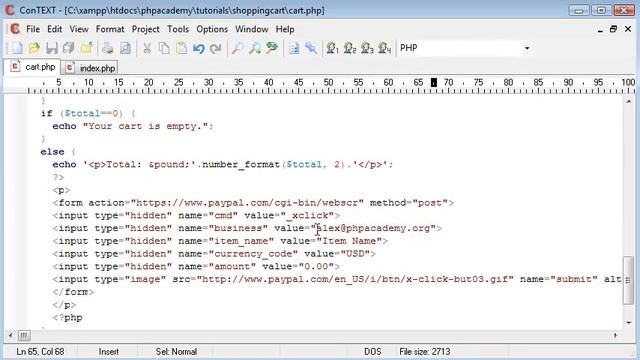Click the "File size: 2713" status entry

424,351
